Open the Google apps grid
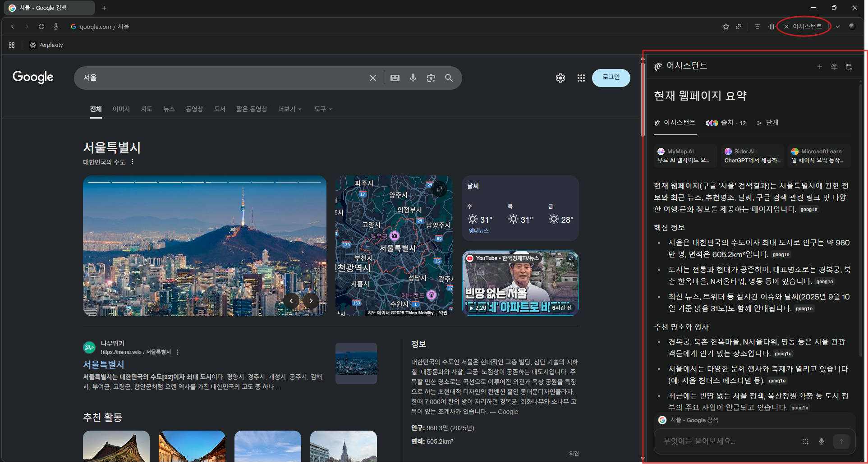 click(581, 78)
